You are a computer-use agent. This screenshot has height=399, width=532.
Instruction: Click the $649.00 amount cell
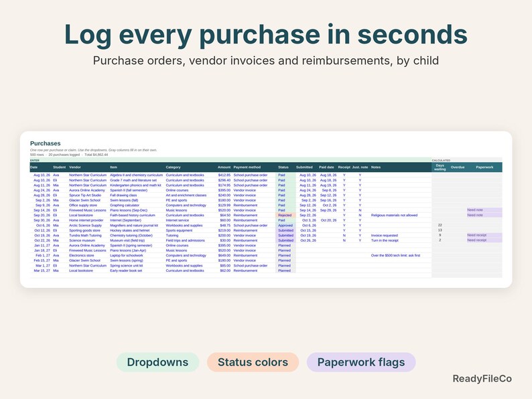(x=224, y=255)
